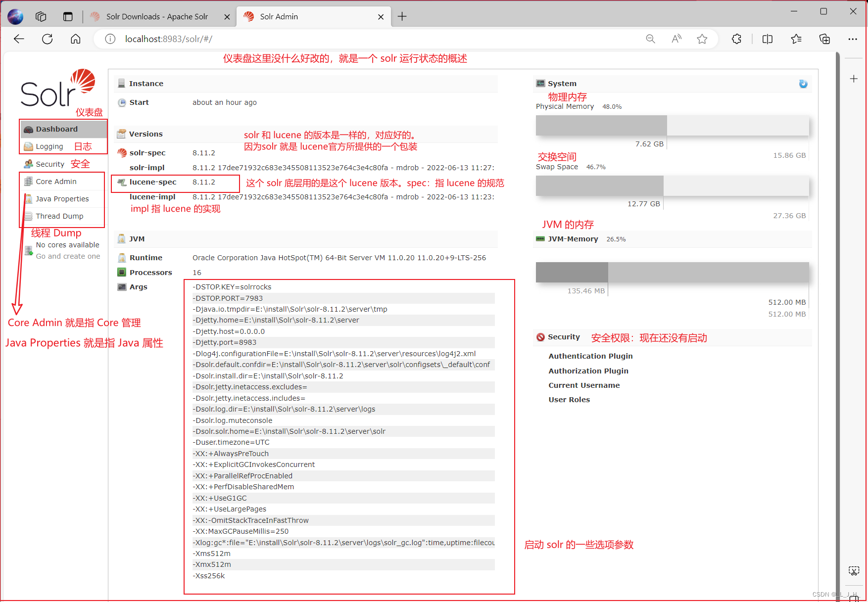
Task: Click the Swap Space usage bar
Action: pyautogui.click(x=672, y=185)
